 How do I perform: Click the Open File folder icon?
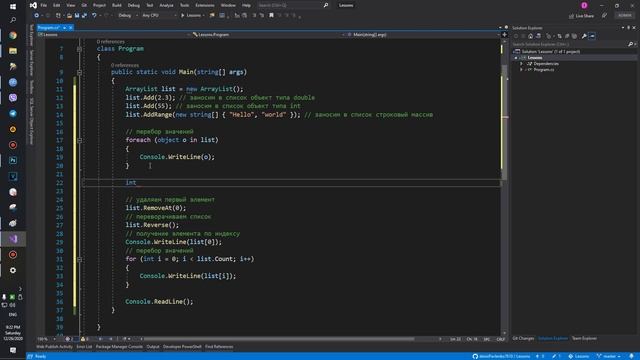pyautogui.click(x=69, y=16)
